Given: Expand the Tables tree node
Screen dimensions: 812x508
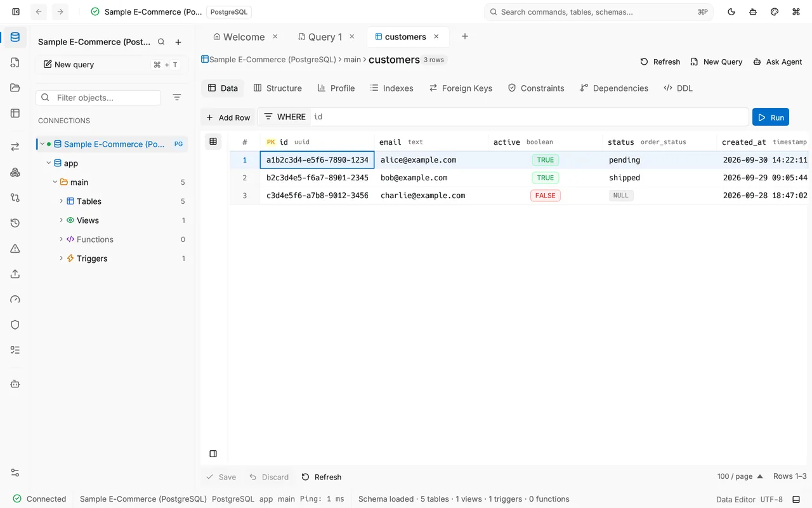Looking at the screenshot, I should point(61,201).
